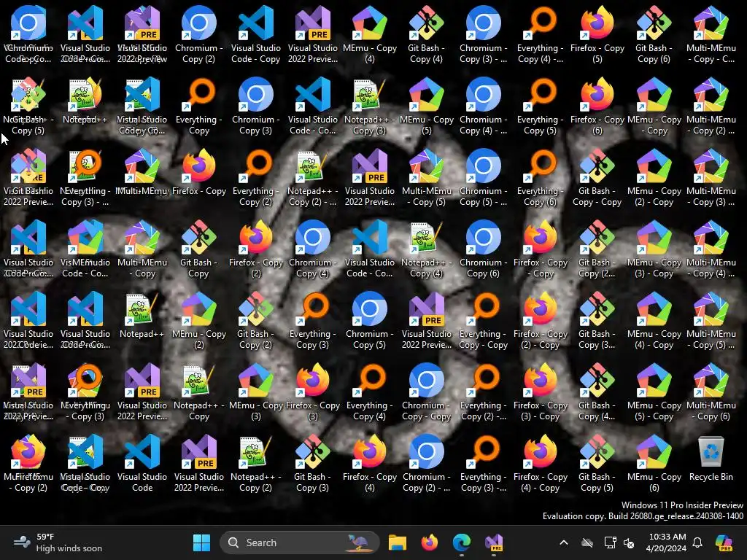Select the Firefox - Copy - Copy shortcut

[x=541, y=249]
